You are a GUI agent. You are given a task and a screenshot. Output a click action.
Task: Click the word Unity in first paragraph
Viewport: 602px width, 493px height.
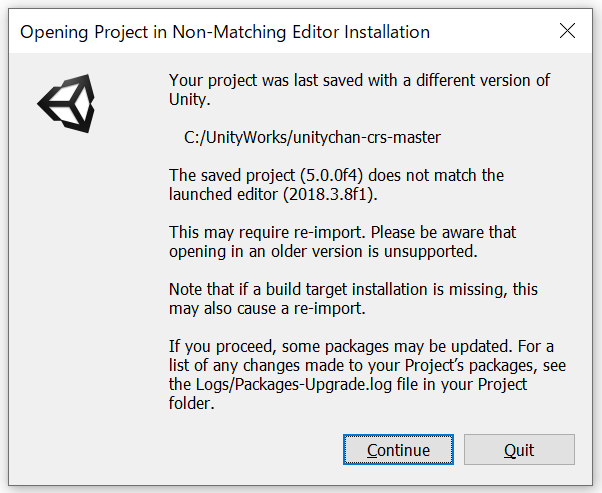[188, 99]
